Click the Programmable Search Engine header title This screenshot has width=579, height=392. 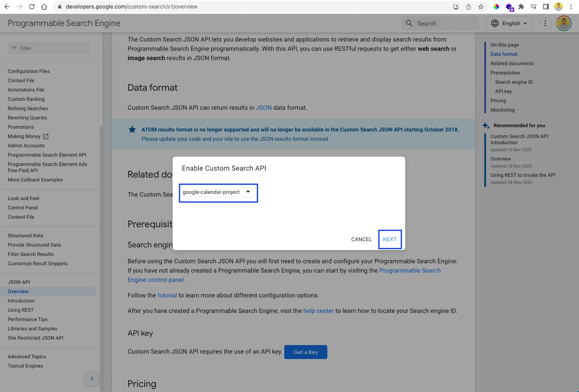64,23
